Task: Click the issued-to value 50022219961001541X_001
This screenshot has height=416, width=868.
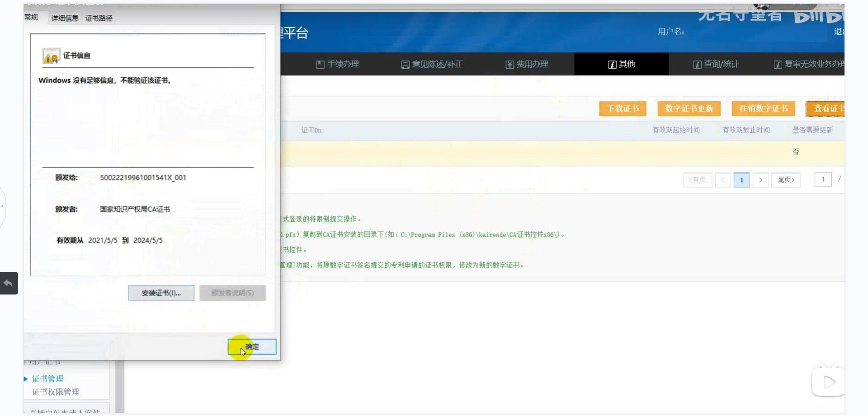Action: click(x=143, y=178)
